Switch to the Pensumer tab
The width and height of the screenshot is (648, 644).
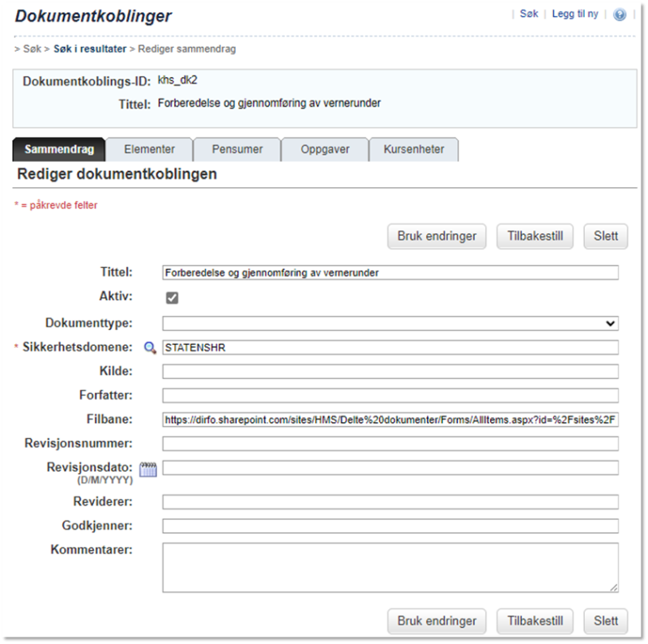coord(237,149)
